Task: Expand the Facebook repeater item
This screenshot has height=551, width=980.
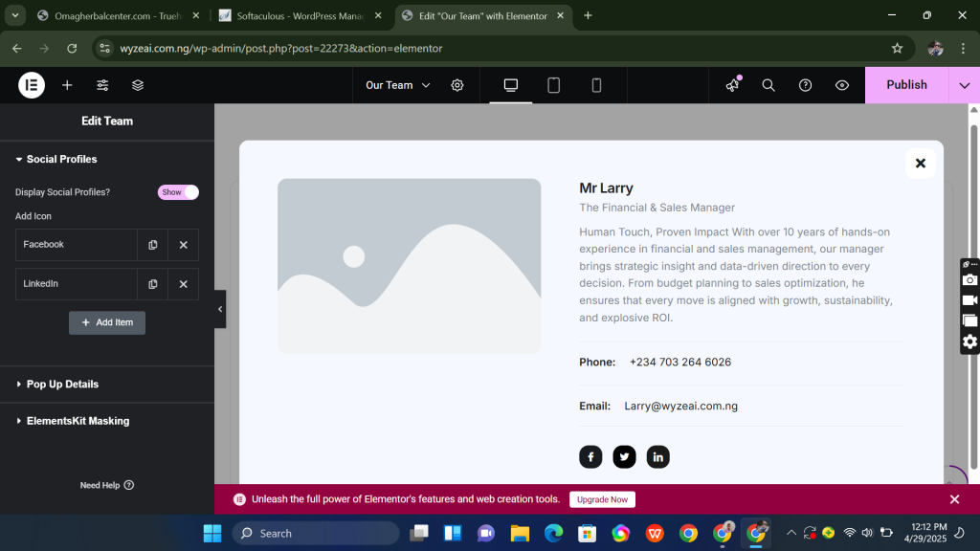Action: click(77, 245)
